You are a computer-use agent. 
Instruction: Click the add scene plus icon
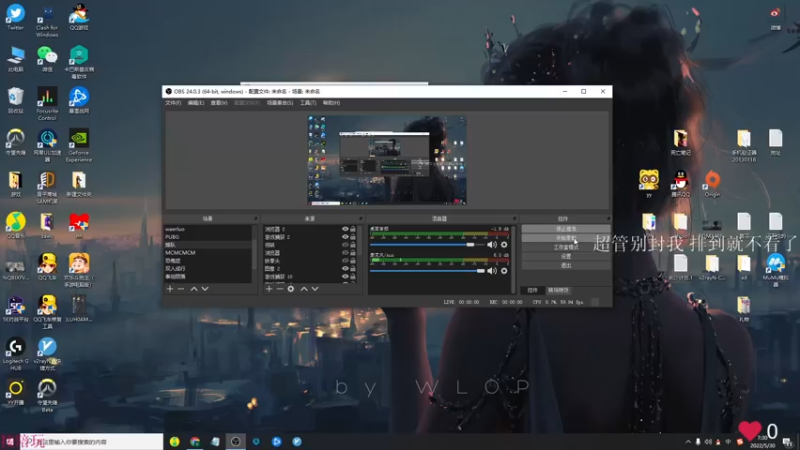click(x=170, y=288)
